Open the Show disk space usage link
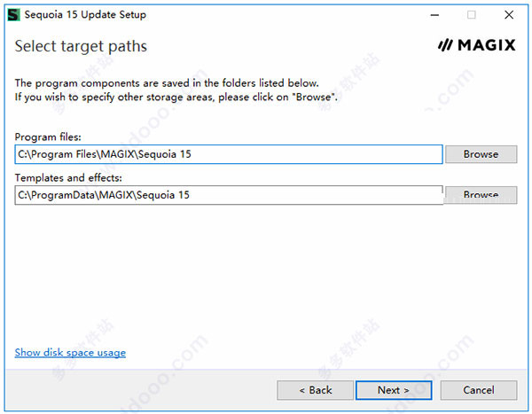 70,353
